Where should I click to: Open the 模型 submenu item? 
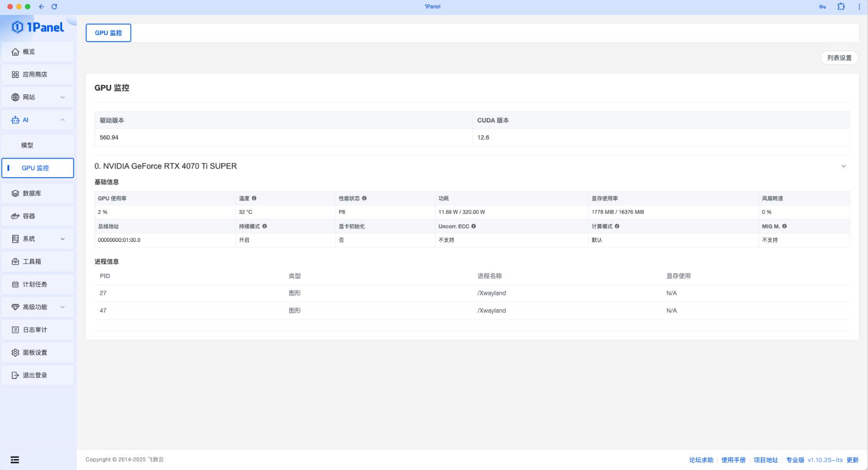click(x=27, y=145)
